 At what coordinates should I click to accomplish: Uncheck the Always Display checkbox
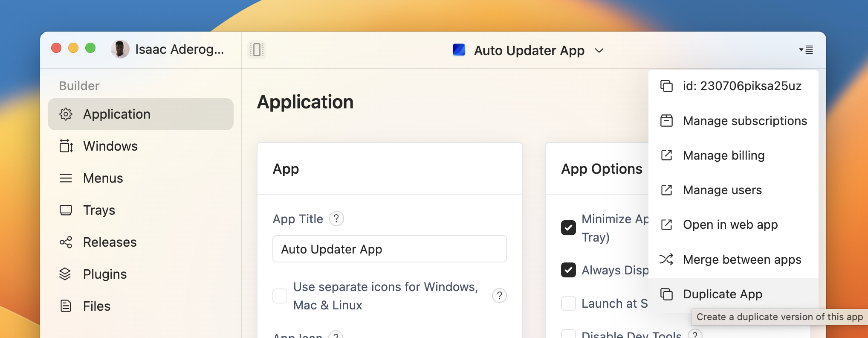pos(568,270)
